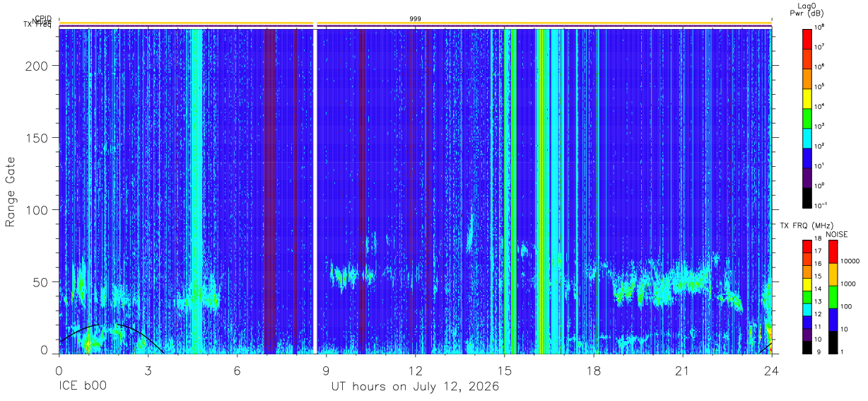Viewport: 868px width, 401px height.
Task: Click the '9' tick on UT hours axis
Action: tap(326, 370)
